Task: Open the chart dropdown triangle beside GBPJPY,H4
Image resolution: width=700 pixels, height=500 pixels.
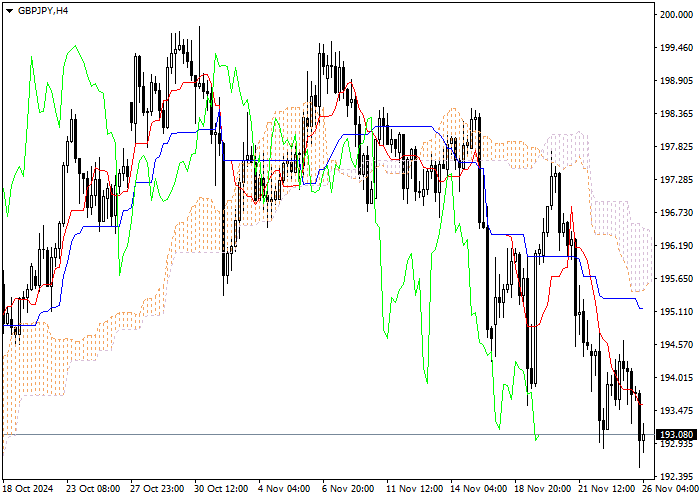Action: coord(9,11)
